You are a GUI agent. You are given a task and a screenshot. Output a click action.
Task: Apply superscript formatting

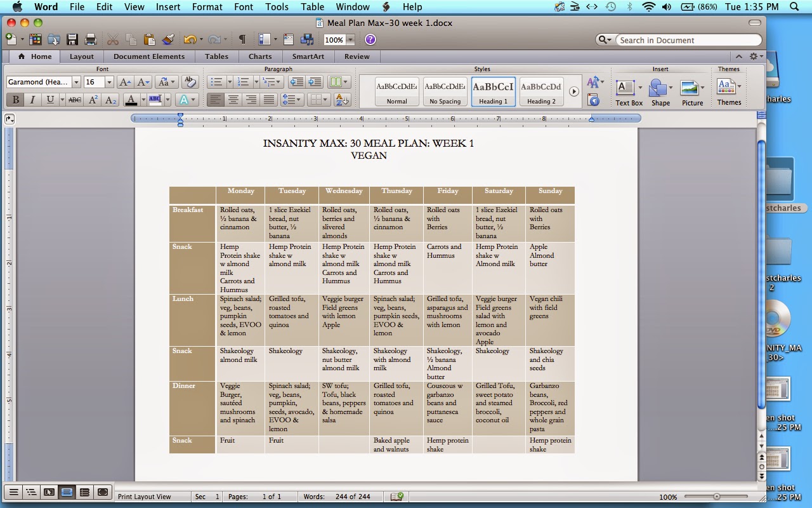tap(93, 100)
